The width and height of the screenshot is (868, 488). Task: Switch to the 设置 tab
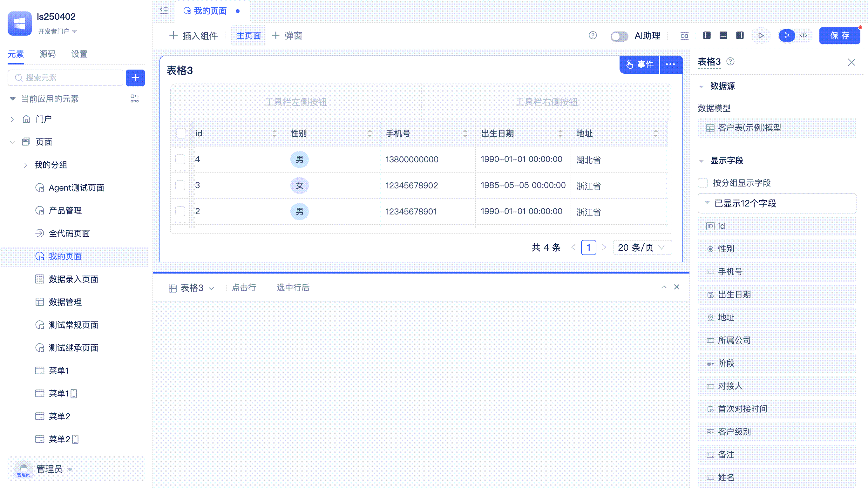point(79,54)
